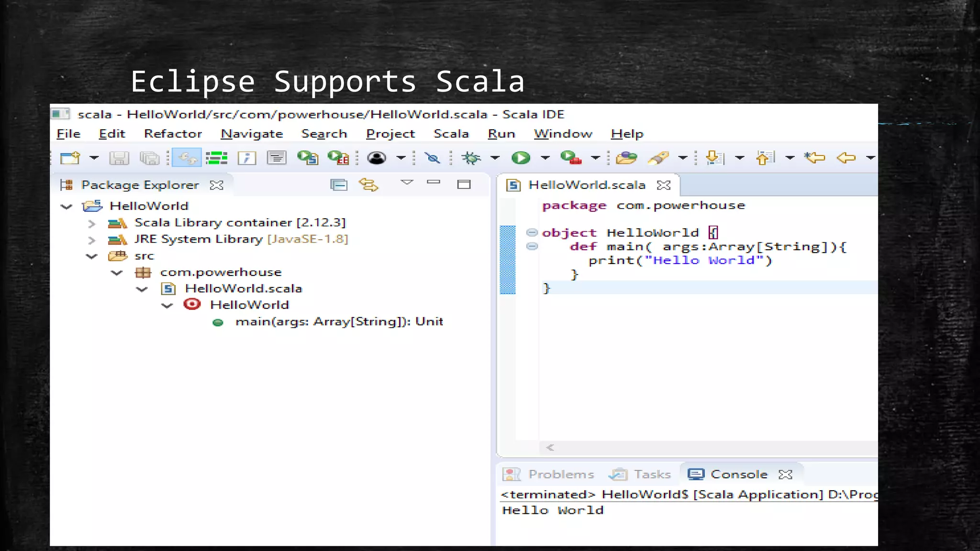Click the text lines document toolbar icon
Screen dimensions: 980x551
[x=277, y=157]
